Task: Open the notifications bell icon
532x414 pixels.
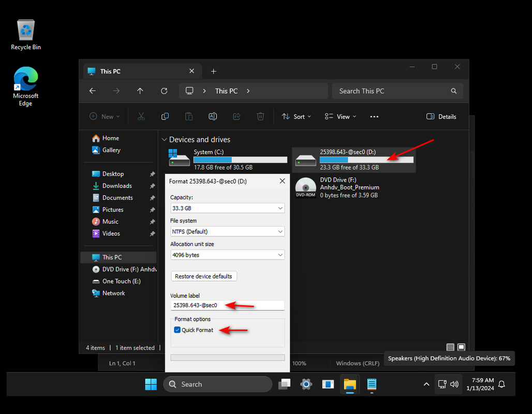Action: pyautogui.click(x=501, y=384)
